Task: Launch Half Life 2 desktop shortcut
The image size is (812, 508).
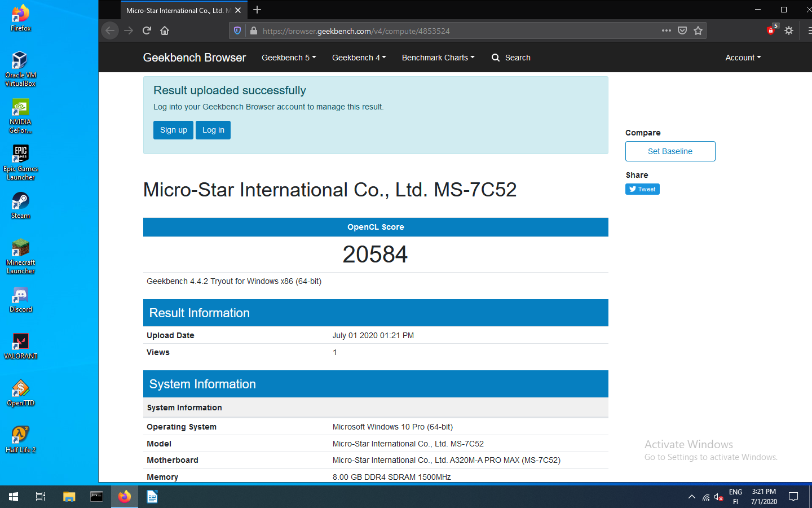Action: click(x=20, y=440)
